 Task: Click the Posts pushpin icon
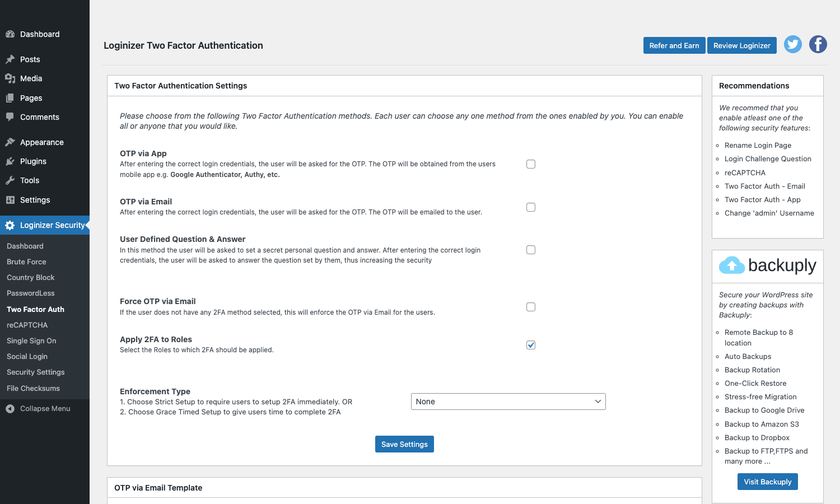tap(10, 59)
